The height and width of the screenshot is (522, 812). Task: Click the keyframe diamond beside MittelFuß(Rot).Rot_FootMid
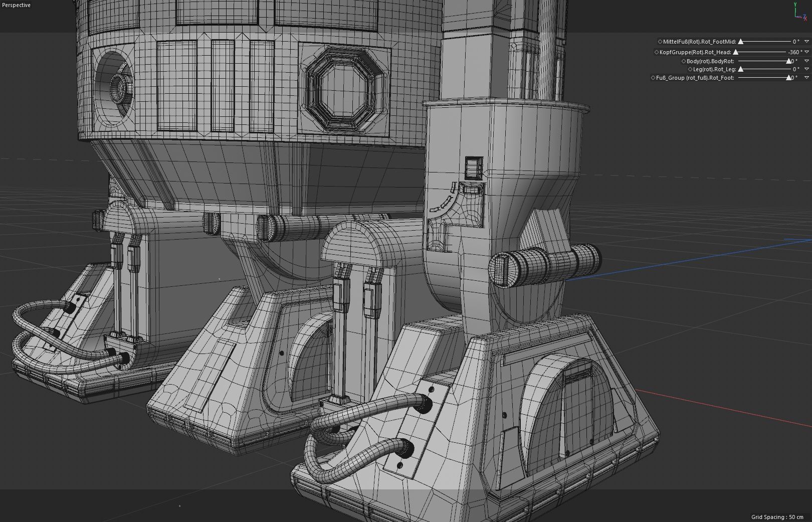[x=660, y=42]
